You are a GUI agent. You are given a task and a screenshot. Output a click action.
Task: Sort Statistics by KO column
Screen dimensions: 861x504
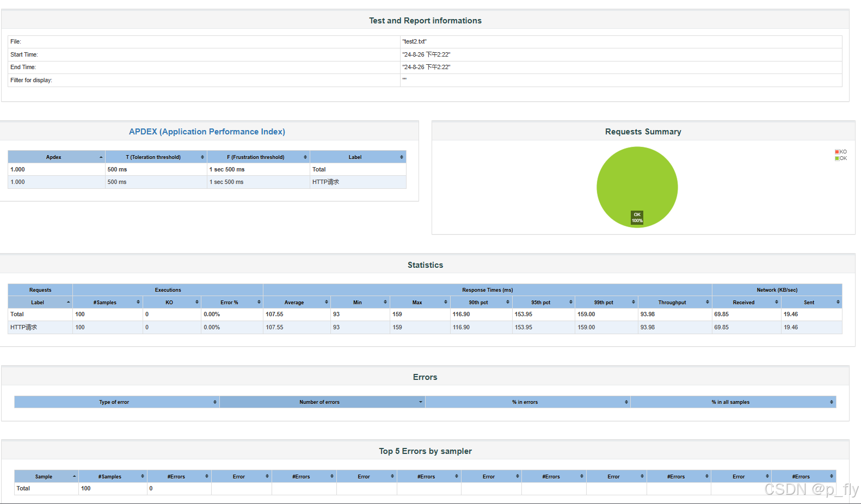(172, 302)
